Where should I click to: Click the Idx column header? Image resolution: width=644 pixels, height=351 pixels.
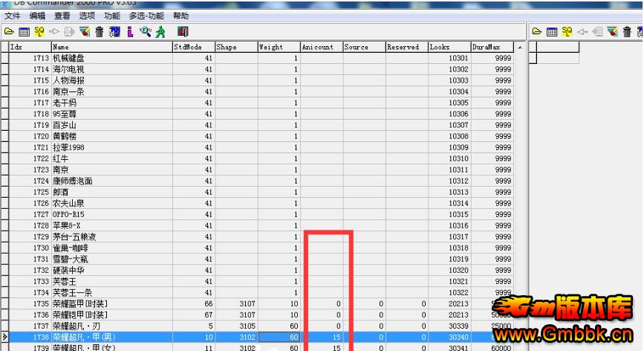(x=30, y=47)
